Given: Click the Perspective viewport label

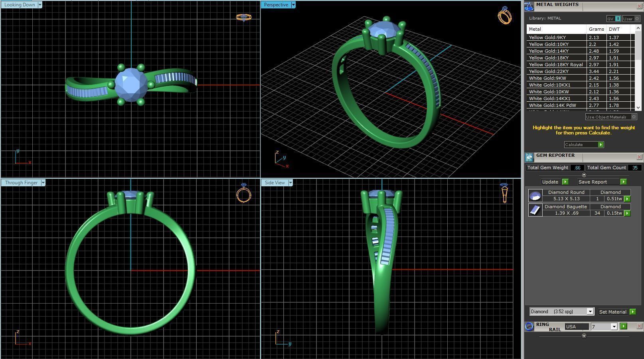Looking at the screenshot, I should click(276, 5).
